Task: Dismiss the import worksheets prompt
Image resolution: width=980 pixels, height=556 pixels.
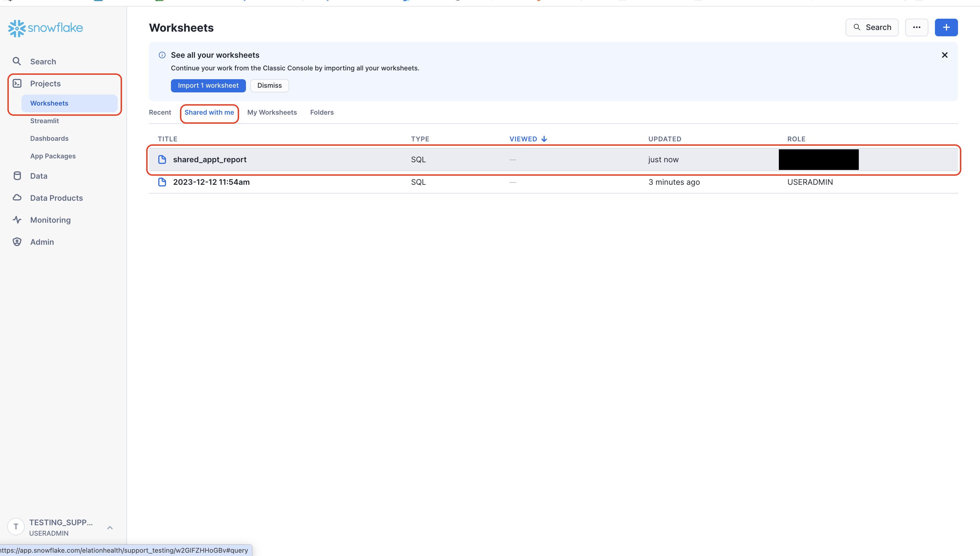Action: click(x=269, y=86)
